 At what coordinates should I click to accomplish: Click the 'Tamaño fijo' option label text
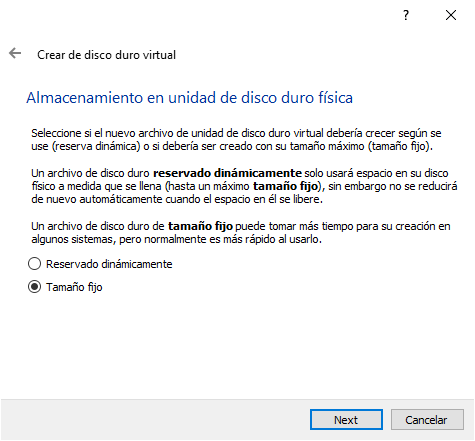(74, 287)
